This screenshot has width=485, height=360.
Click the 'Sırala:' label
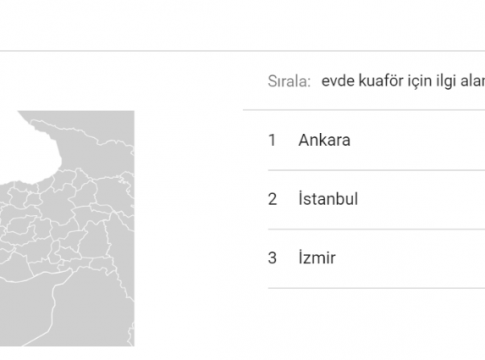tap(289, 81)
